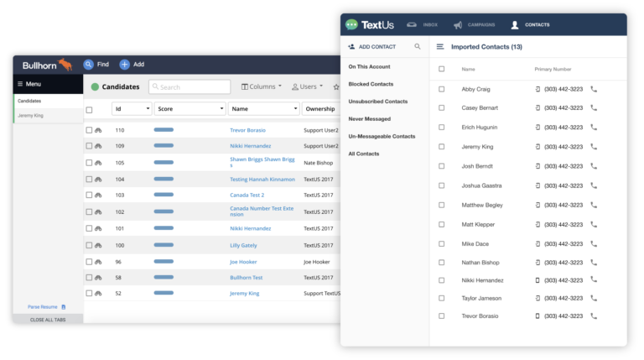
Task: Click the Add plus icon in Bullhorn
Action: click(x=124, y=65)
